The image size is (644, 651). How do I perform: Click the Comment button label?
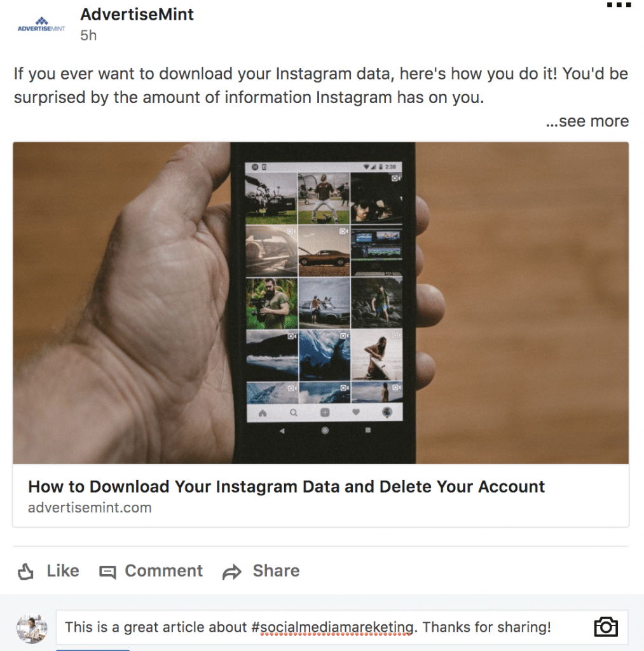(x=163, y=571)
